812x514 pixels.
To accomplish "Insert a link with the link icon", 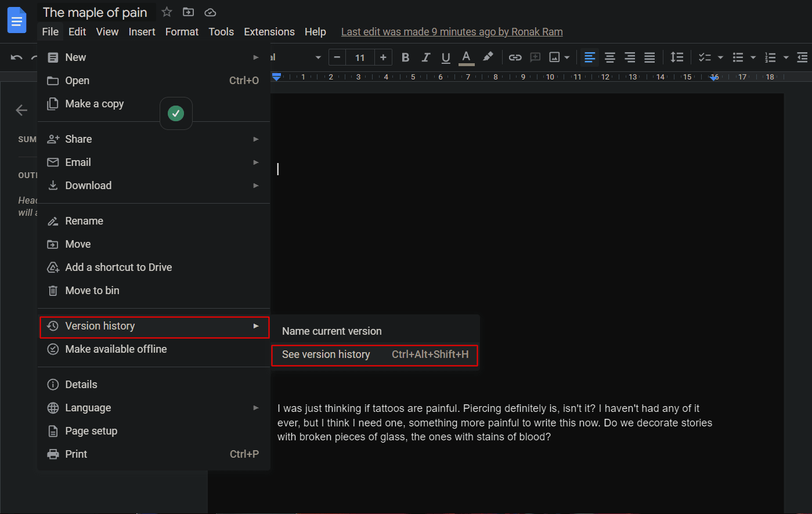I will (515, 57).
